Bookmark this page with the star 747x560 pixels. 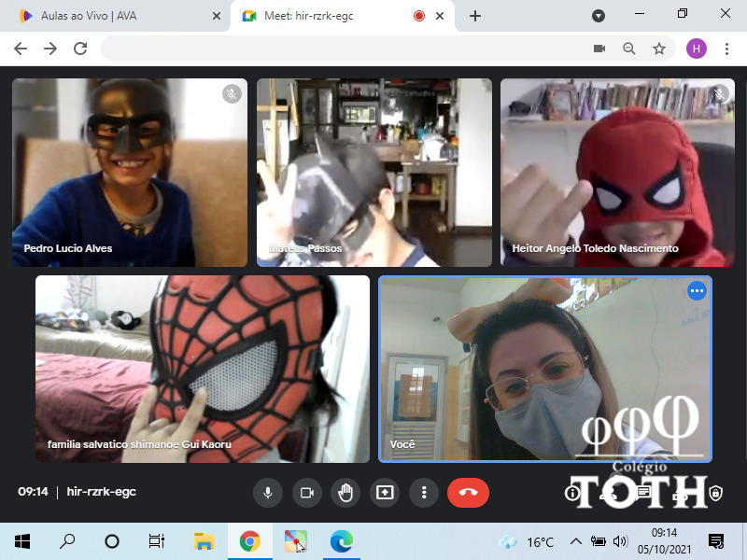[x=659, y=49]
